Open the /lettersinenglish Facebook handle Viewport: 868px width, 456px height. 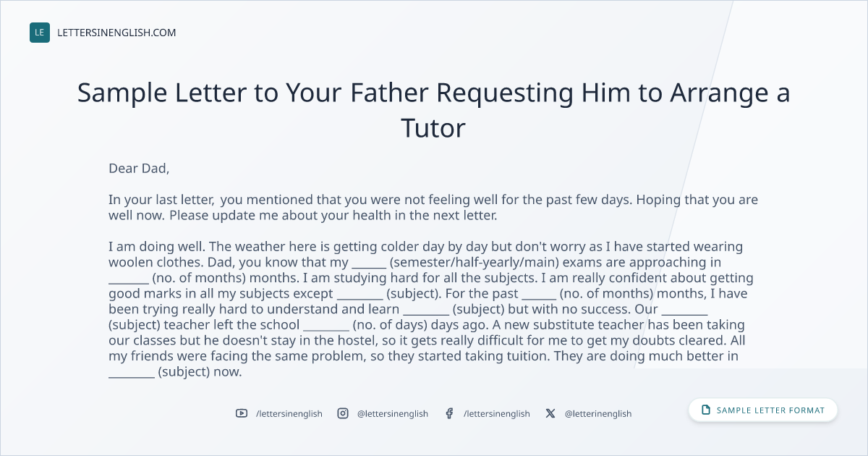click(497, 413)
